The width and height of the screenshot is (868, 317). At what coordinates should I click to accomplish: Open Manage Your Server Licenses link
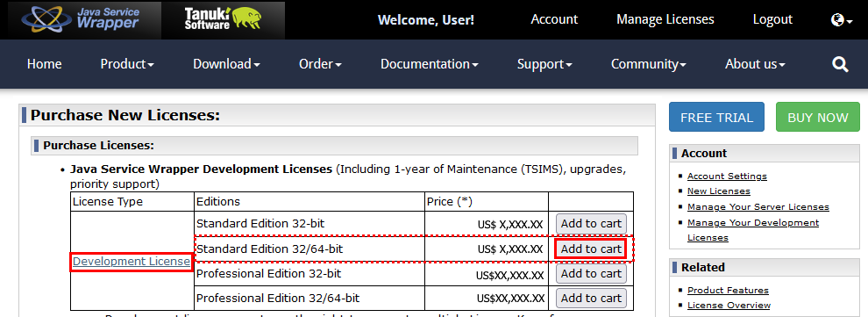click(758, 206)
